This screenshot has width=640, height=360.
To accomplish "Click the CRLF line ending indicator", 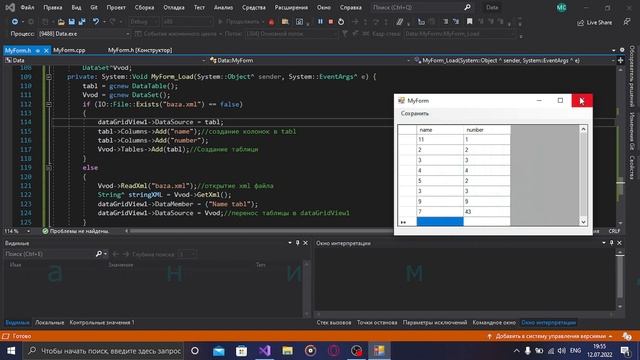I will tap(614, 231).
